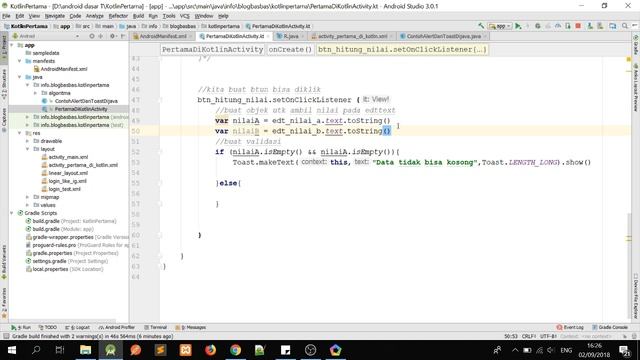Toggle code fold at line 55

click(161, 183)
